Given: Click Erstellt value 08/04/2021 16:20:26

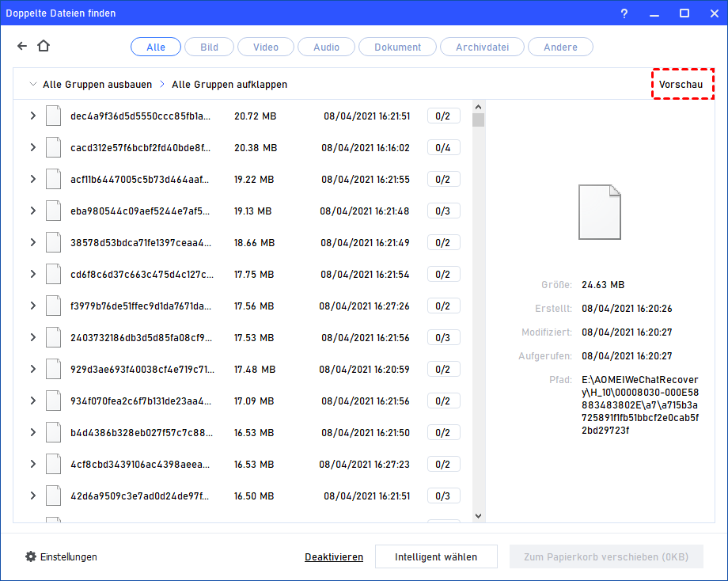Looking at the screenshot, I should click(x=627, y=308).
